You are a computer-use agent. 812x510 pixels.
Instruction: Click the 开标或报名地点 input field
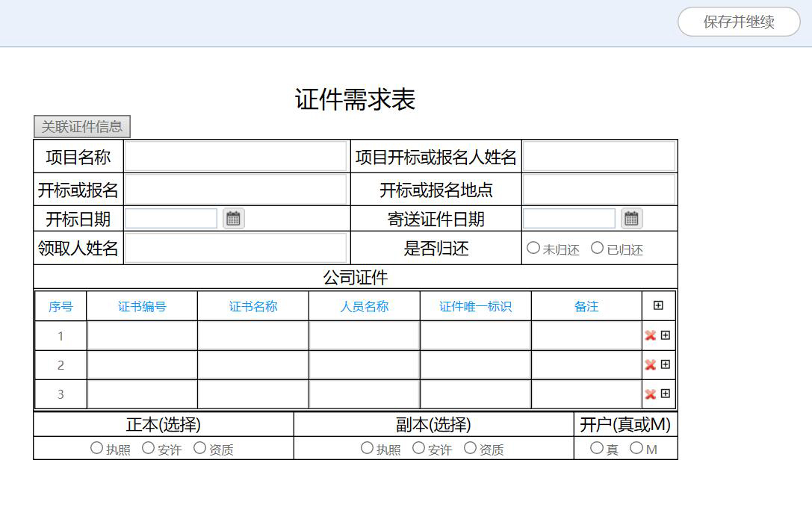(599, 190)
